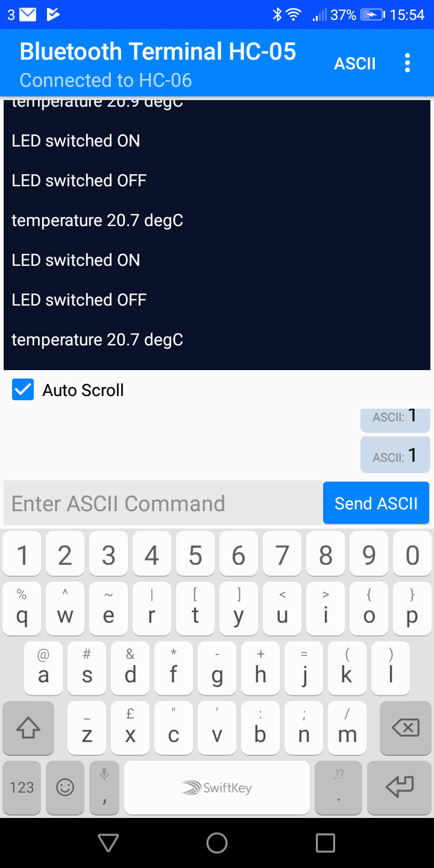434x868 pixels.
Task: Tap the period punctuation key
Action: 339,787
